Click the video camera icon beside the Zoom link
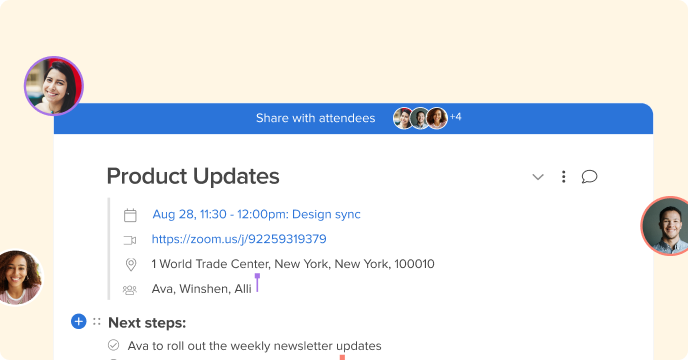 point(130,240)
